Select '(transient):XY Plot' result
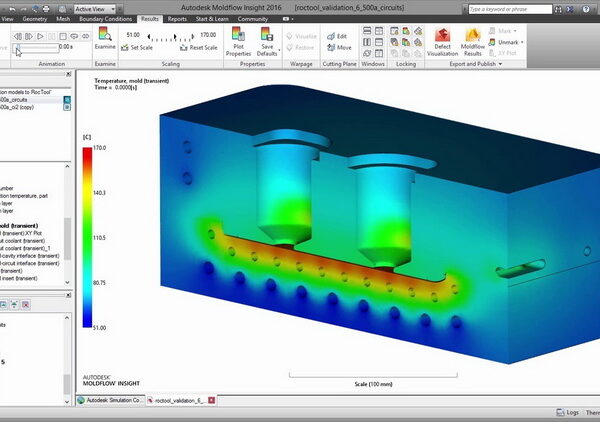 point(21,233)
